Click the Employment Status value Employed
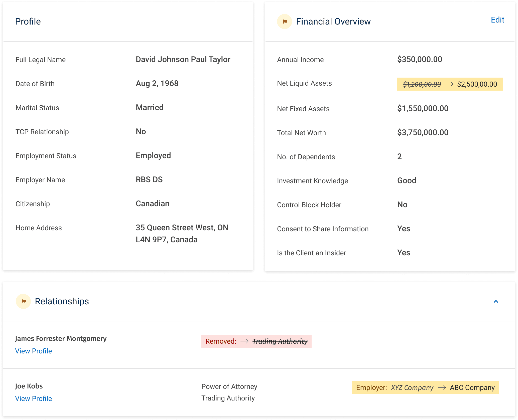 [153, 155]
